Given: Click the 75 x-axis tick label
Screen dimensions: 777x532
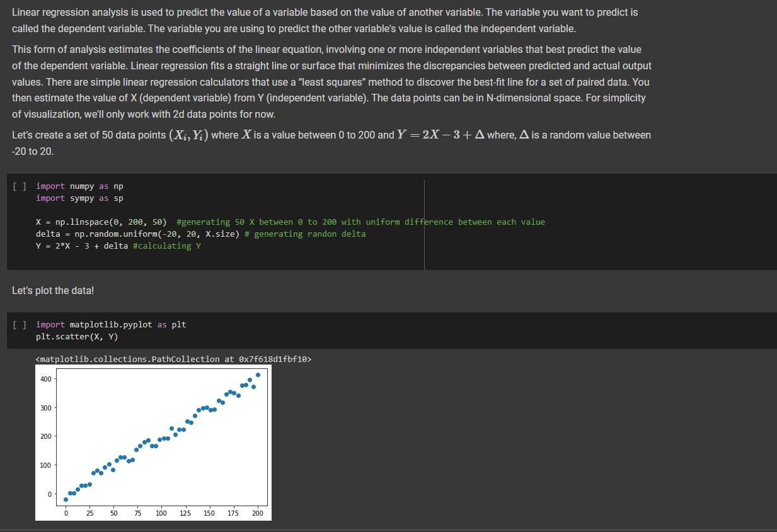Looking at the screenshot, I should 137,514.
